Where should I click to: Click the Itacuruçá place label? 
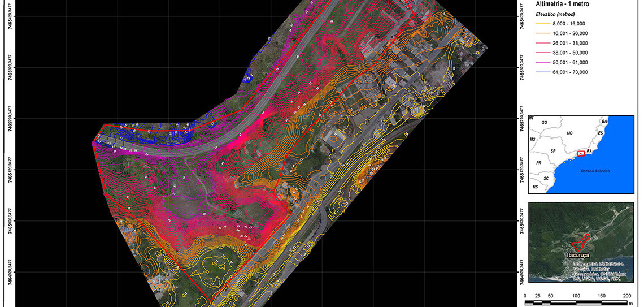[577, 255]
